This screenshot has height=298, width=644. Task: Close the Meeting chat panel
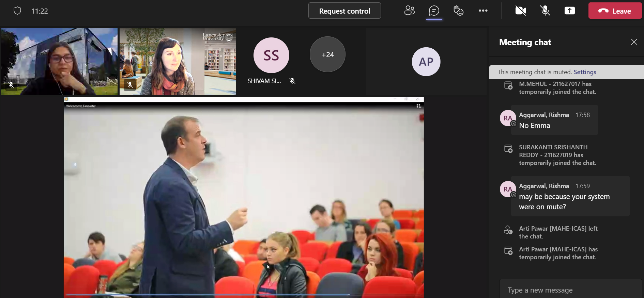click(634, 42)
